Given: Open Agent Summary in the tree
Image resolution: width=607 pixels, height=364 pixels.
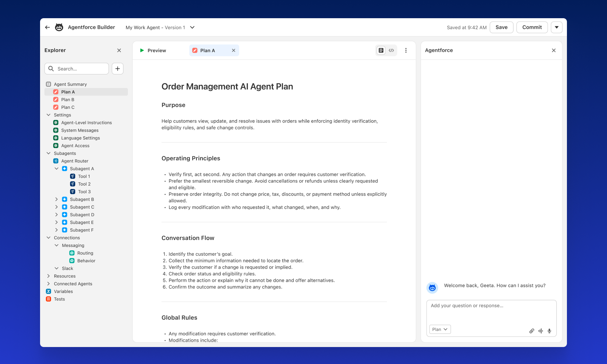Looking at the screenshot, I should [70, 84].
